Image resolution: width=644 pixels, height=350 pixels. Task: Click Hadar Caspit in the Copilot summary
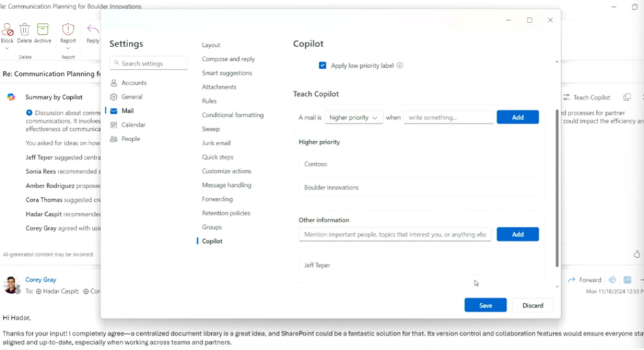[x=44, y=214]
